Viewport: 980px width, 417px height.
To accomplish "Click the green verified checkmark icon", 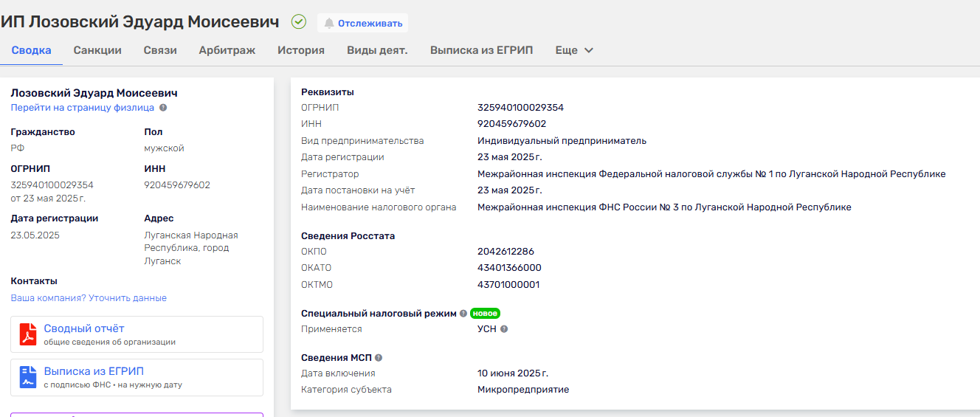I will [x=299, y=22].
